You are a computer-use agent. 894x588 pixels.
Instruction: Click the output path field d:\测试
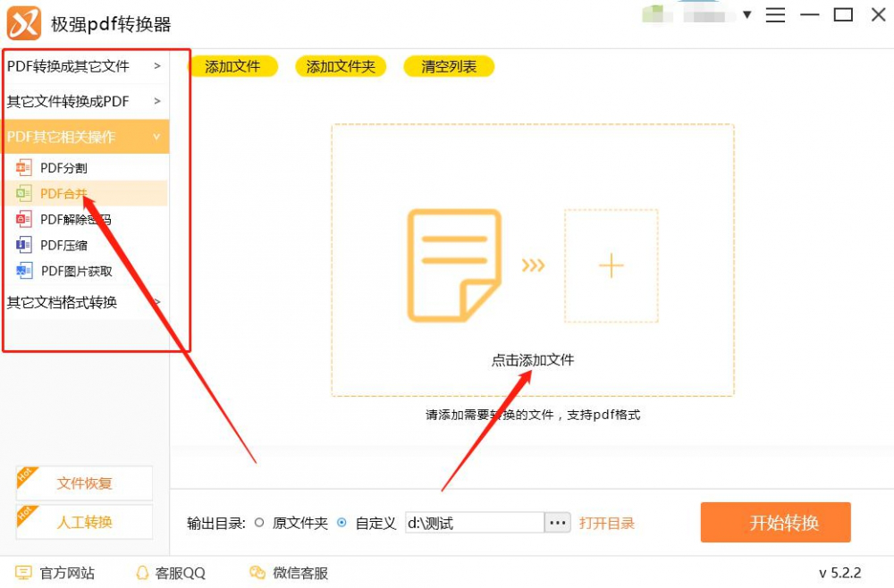coord(475,523)
